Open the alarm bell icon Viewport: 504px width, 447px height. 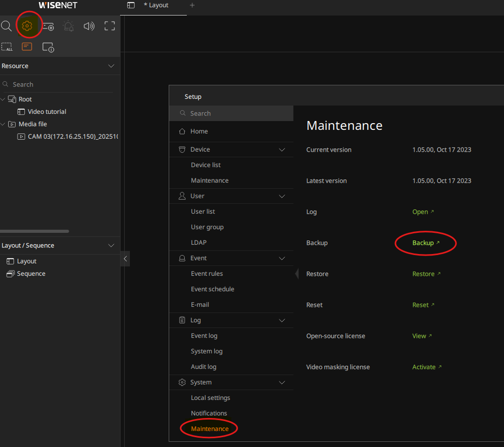tap(68, 26)
